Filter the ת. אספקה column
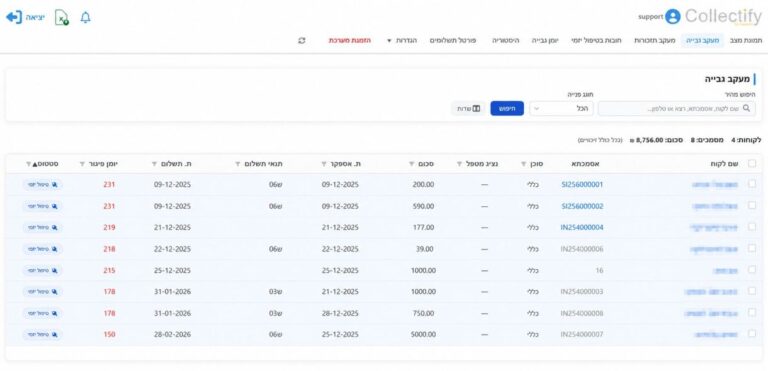This screenshot has height=371, width=768. click(324, 164)
